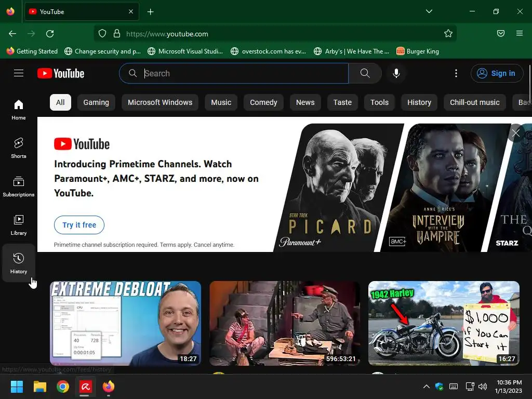The height and width of the screenshot is (399, 532).
Task: Select the Comedy filter chip
Action: (263, 102)
